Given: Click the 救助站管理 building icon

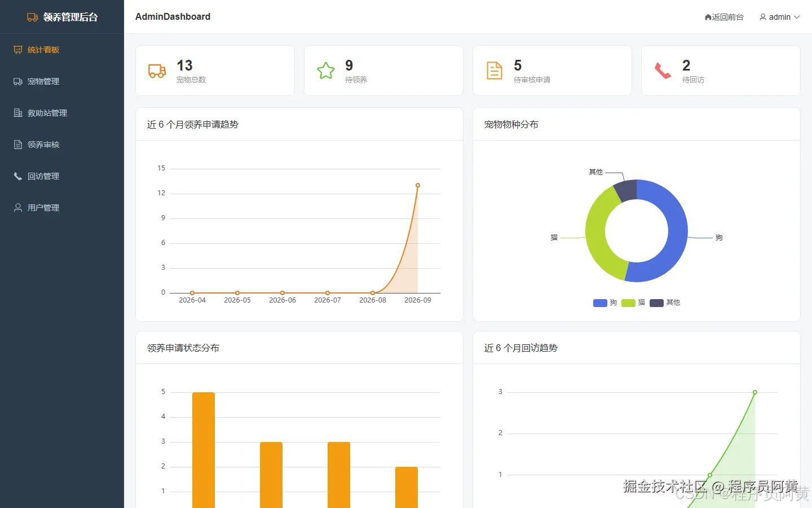Looking at the screenshot, I should [18, 113].
